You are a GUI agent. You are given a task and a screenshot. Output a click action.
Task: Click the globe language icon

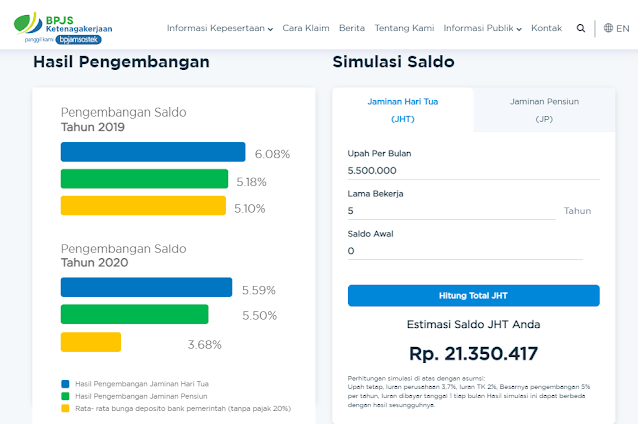(x=608, y=28)
